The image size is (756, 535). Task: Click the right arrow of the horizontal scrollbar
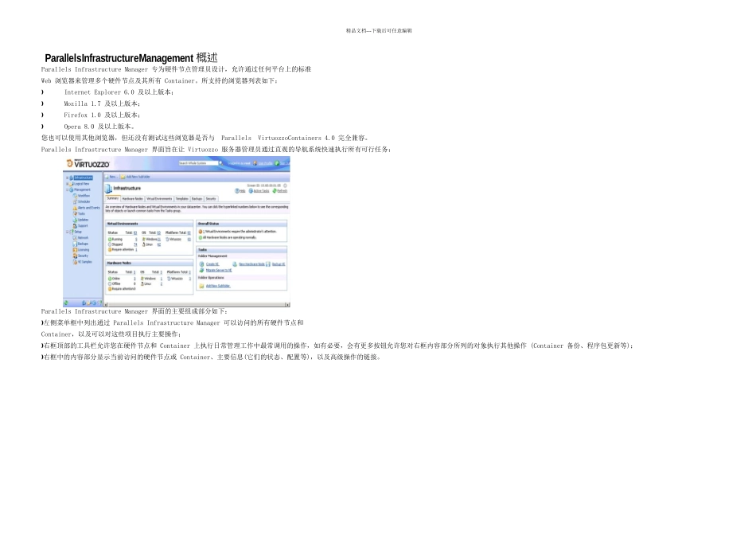(x=288, y=305)
